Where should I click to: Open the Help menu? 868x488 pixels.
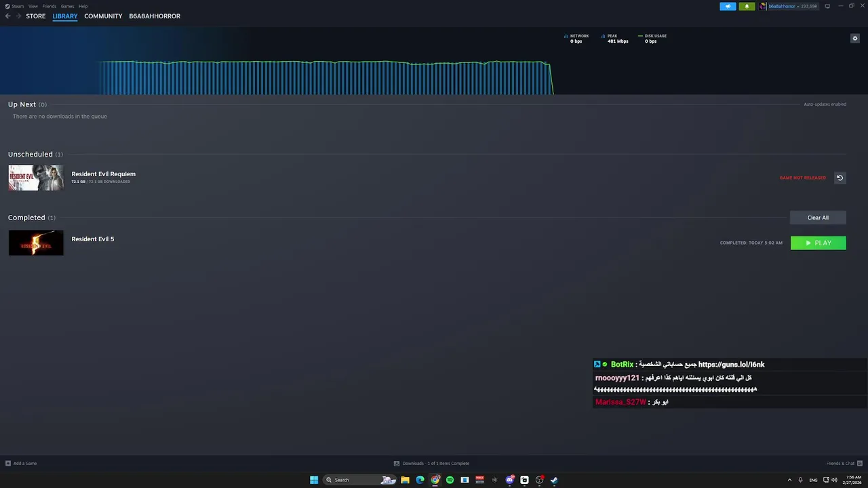(83, 6)
